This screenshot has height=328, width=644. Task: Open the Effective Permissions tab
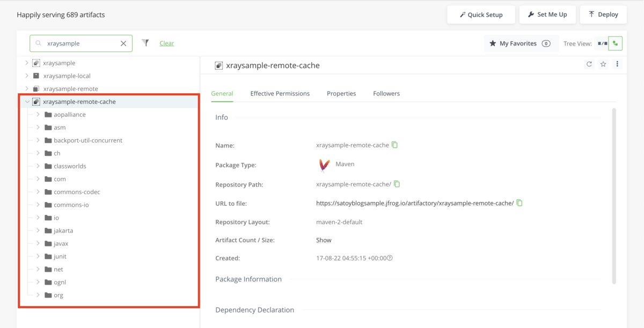(x=280, y=93)
